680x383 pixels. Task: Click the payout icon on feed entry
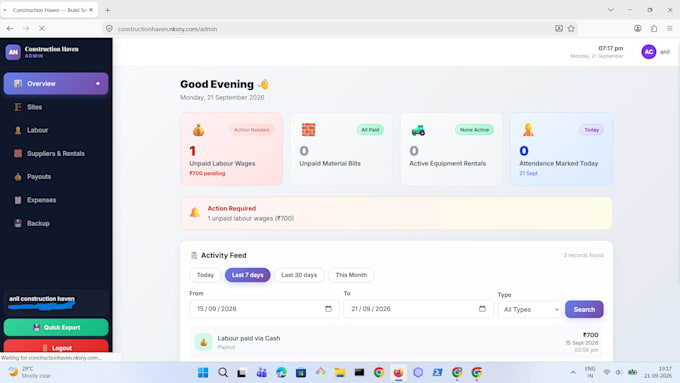tap(203, 342)
